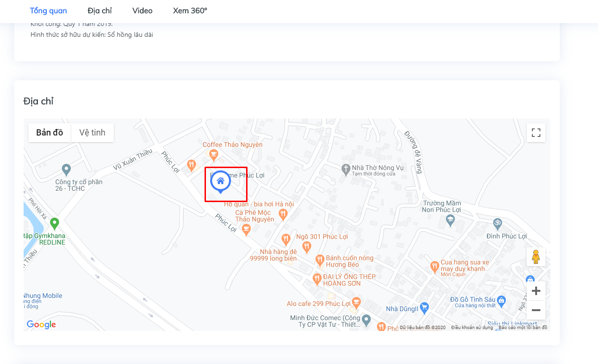Click Cua hang sua xe restaurant icon
This screenshot has height=364, width=598.
435,267
